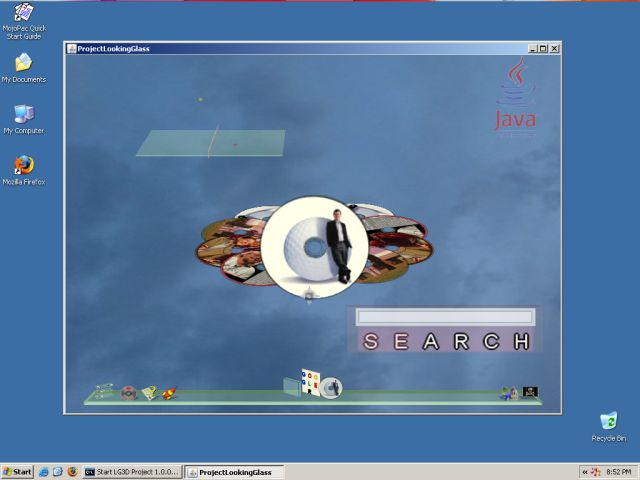Screen dimensions: 640x480
Task: Click into the search text field
Action: pos(445,317)
